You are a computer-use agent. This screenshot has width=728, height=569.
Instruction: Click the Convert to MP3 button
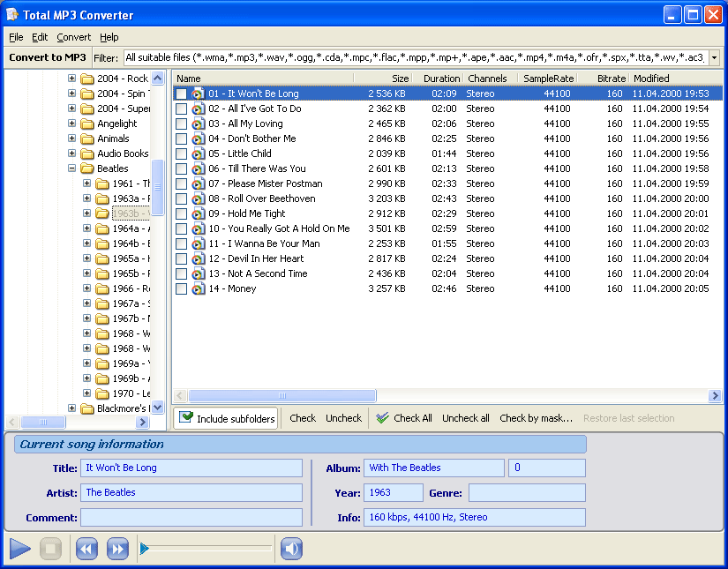48,57
